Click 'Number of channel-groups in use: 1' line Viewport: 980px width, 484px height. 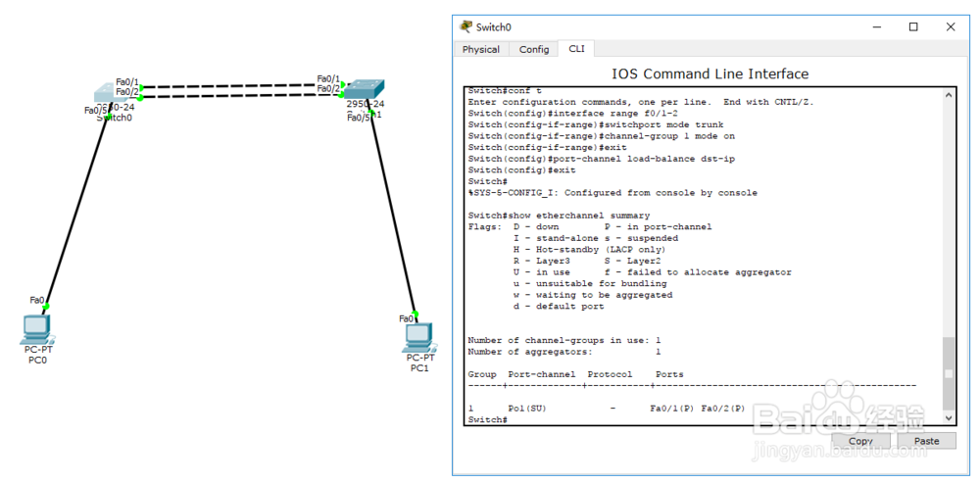coord(564,340)
